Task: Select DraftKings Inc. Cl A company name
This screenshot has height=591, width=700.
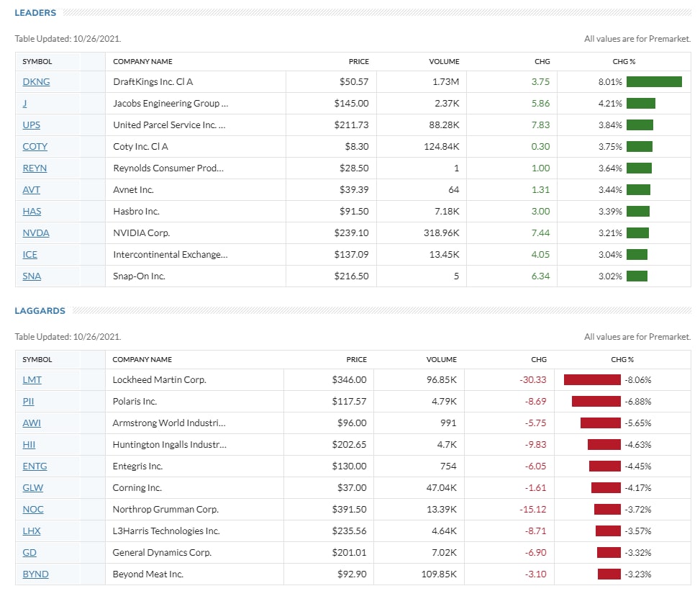Action: (x=153, y=82)
